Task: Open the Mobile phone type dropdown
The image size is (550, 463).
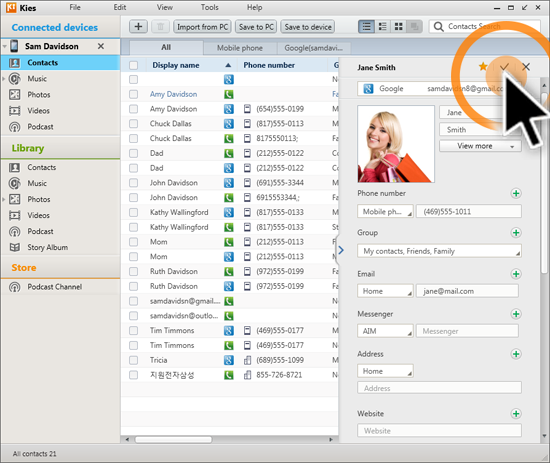Action: click(x=385, y=212)
